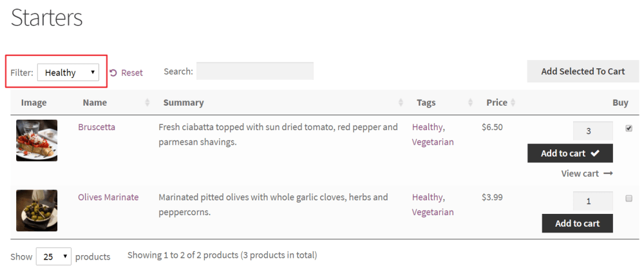Sort table by Tags column arrows
The height and width of the screenshot is (277, 644).
pos(471,102)
